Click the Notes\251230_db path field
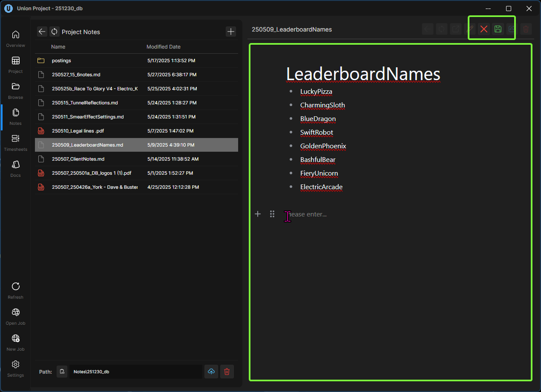This screenshot has width=541, height=392. (x=135, y=372)
